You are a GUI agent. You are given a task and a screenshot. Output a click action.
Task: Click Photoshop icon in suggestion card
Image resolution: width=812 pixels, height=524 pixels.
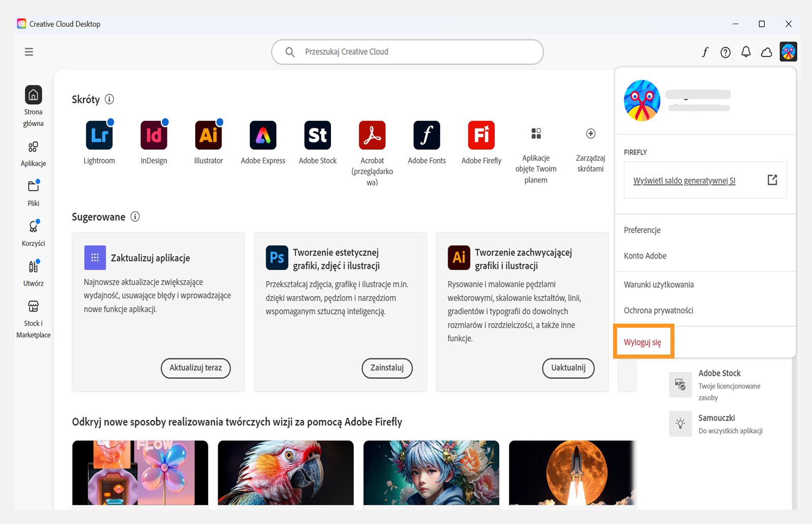pyautogui.click(x=277, y=257)
